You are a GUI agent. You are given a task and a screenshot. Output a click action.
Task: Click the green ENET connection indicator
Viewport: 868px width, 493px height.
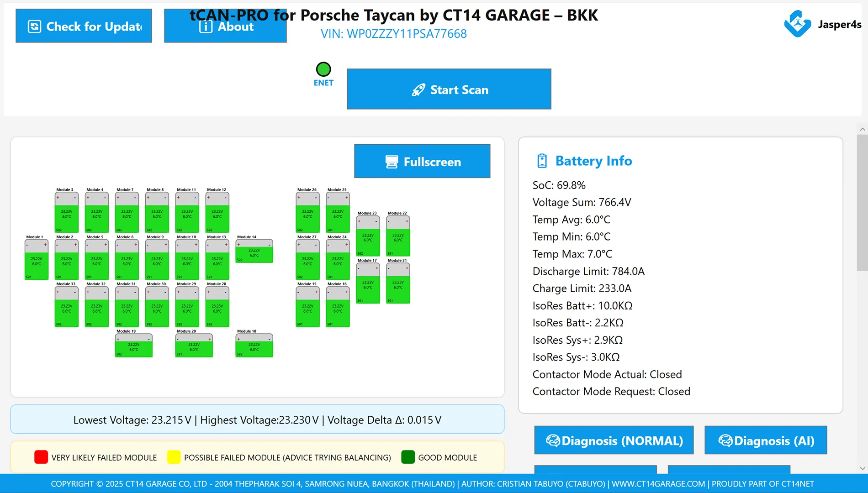[323, 69]
